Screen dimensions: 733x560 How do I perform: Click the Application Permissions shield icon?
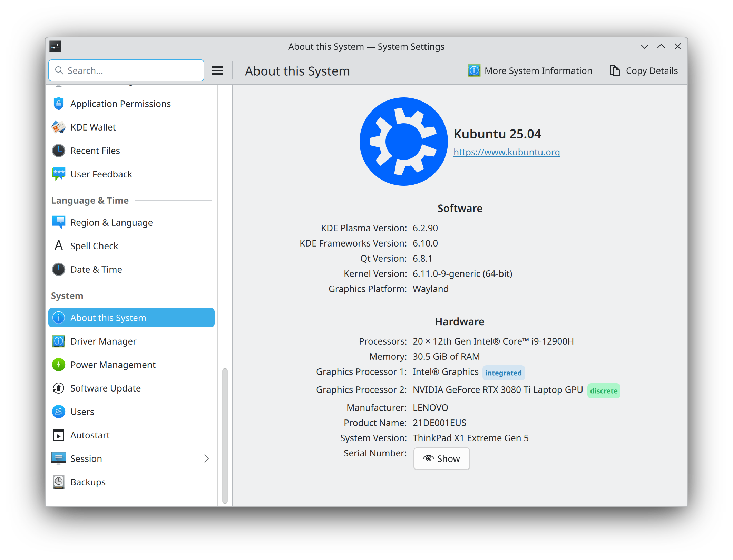(59, 104)
